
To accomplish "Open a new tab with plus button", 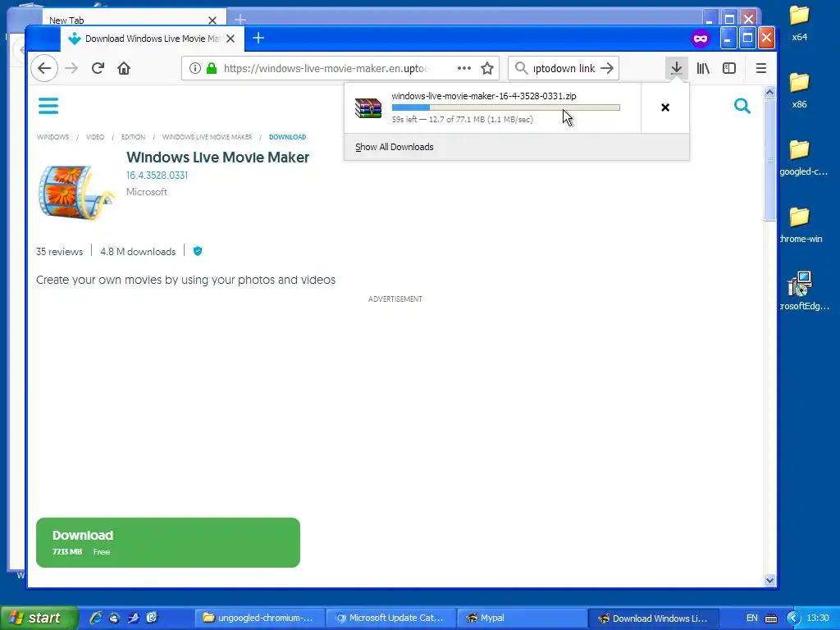I will (258, 38).
